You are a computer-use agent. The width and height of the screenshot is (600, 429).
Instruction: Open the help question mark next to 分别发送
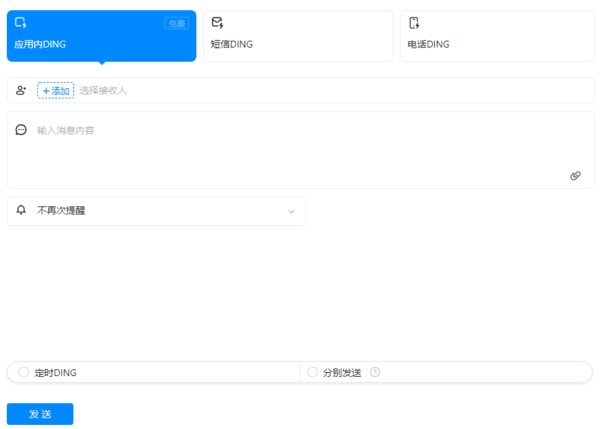coord(375,372)
